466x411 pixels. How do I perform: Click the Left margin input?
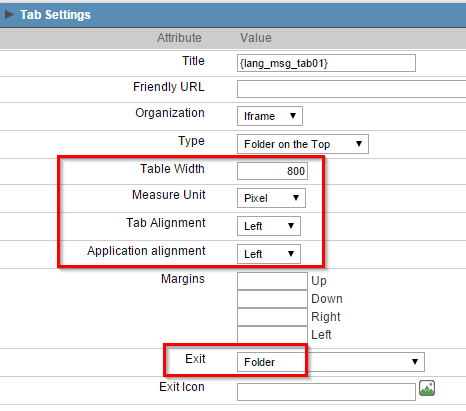point(272,335)
